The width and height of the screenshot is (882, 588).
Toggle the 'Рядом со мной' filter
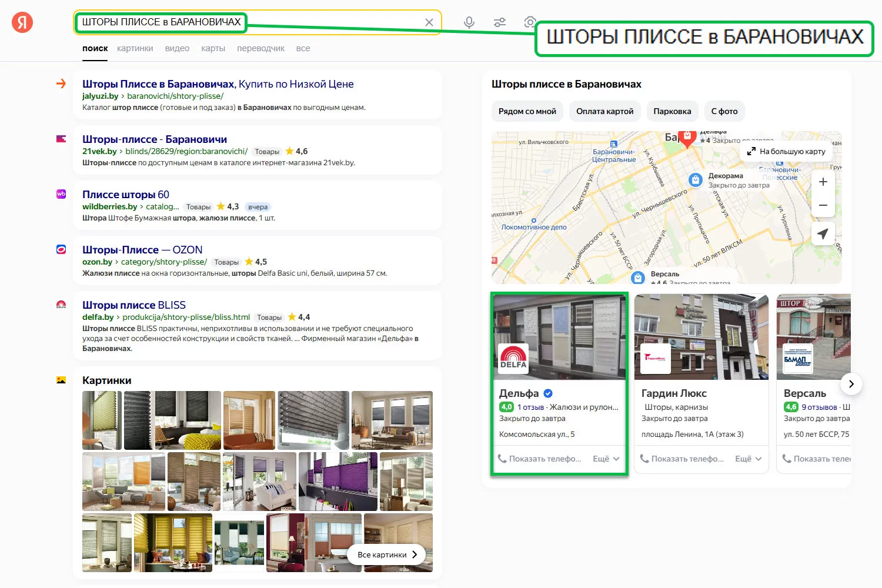point(527,111)
